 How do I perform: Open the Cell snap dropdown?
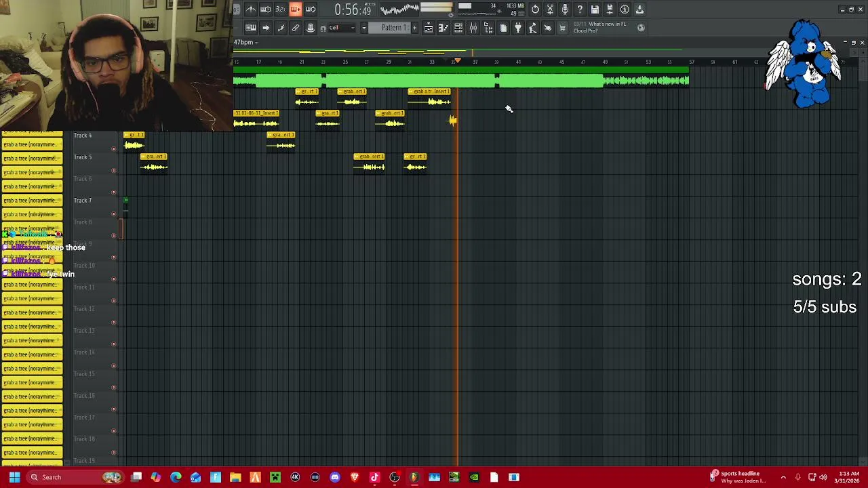(343, 28)
